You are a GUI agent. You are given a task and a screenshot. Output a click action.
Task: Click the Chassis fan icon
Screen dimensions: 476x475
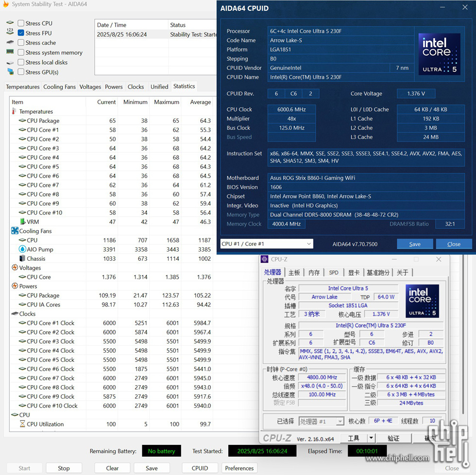coord(22,258)
